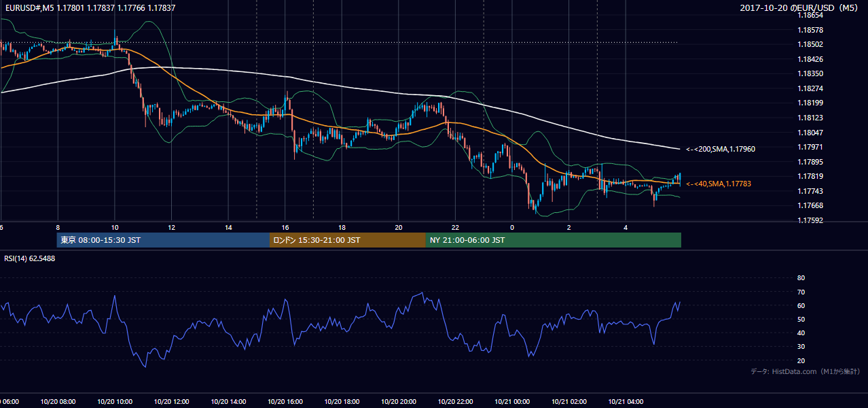Image resolution: width=868 pixels, height=408 pixels.
Task: Select the 40 SMA label reading 1.17783
Action: tap(719, 184)
